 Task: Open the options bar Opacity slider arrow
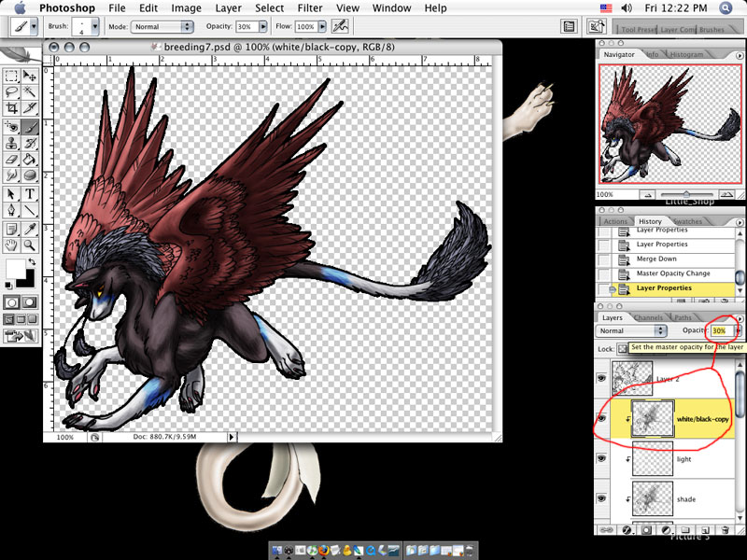[262, 27]
